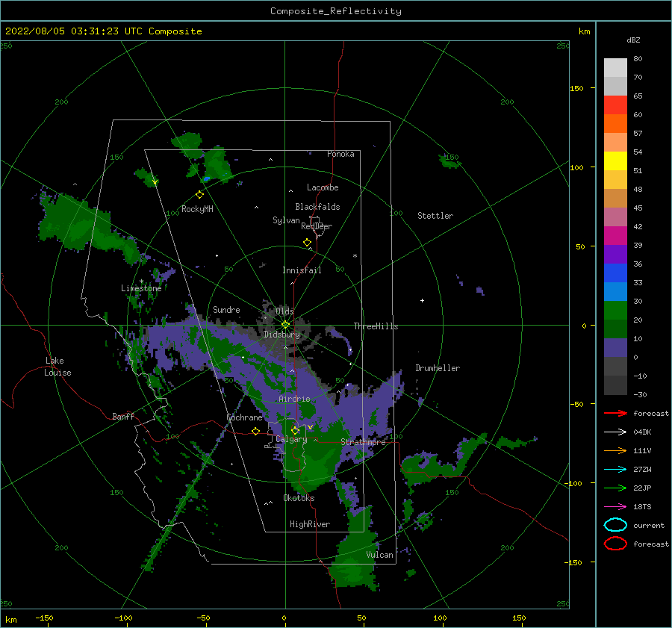672x628 pixels.
Task: Click the yellow diamond marker south of Cochrane
Action: pos(255,432)
